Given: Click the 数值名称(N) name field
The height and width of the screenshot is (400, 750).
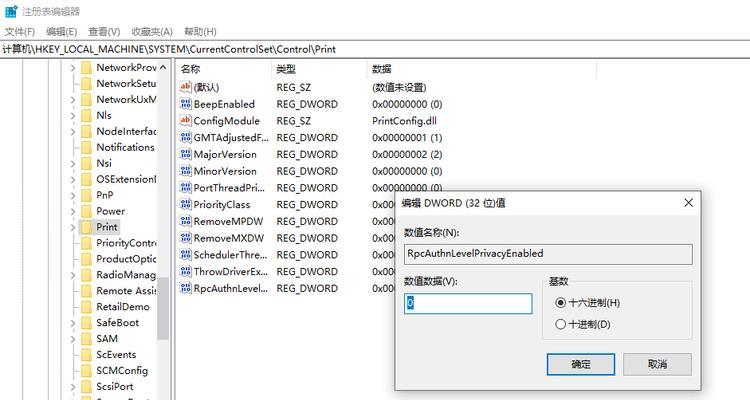Looking at the screenshot, I should click(x=548, y=254).
